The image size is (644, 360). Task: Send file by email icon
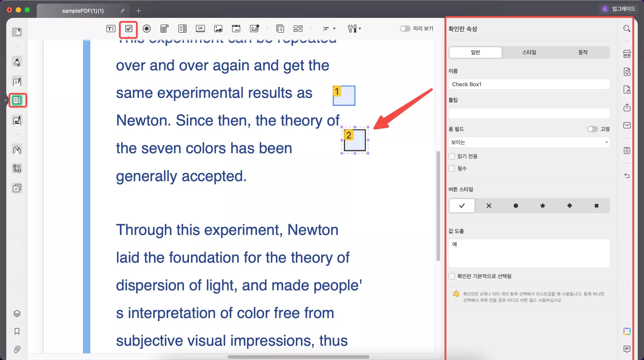(627, 125)
